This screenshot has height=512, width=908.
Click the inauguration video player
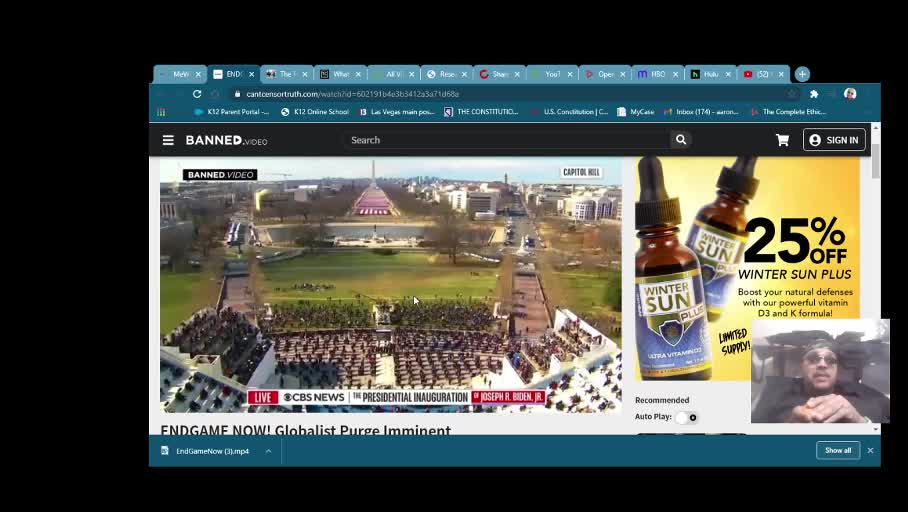click(391, 286)
